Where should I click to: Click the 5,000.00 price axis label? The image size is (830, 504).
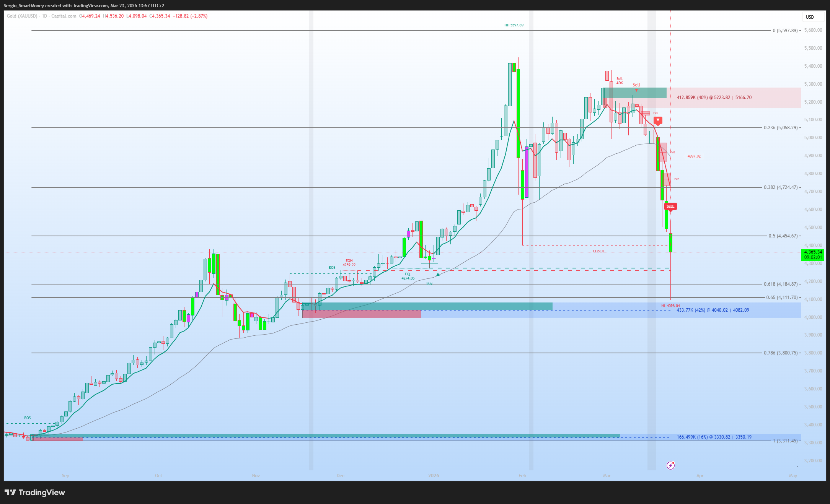click(813, 138)
